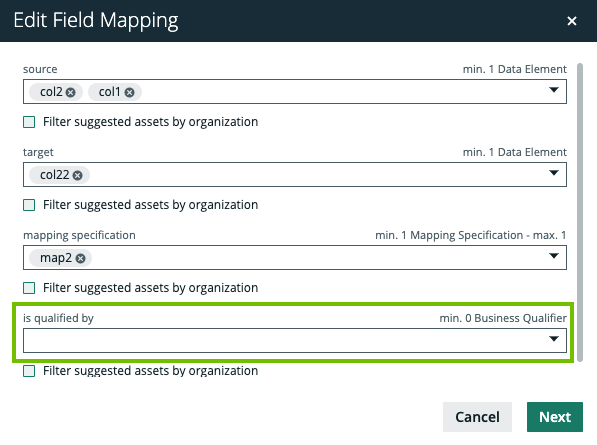The image size is (597, 445).
Task: Click the dialog's vertical scrollbar
Action: (x=580, y=212)
